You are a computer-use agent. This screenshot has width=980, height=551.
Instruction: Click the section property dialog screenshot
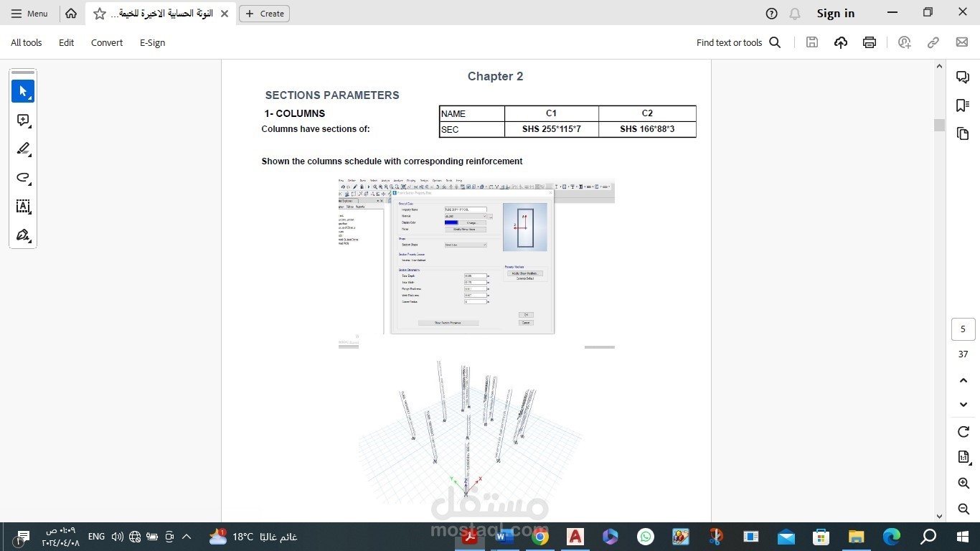click(x=476, y=263)
